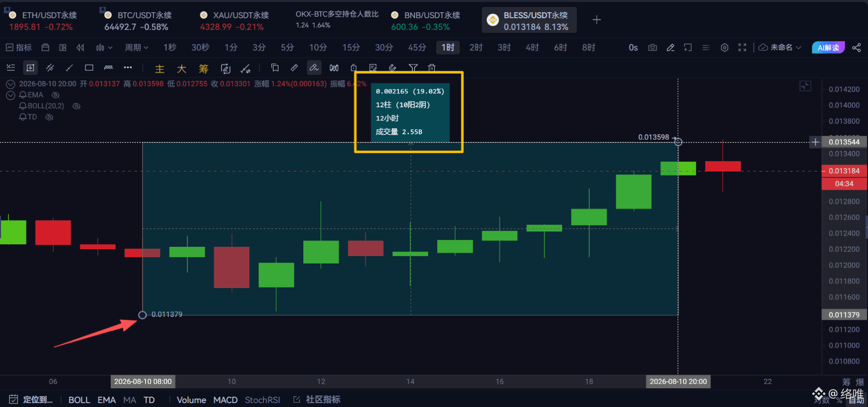Select the 4时 timeframe

pos(532,48)
